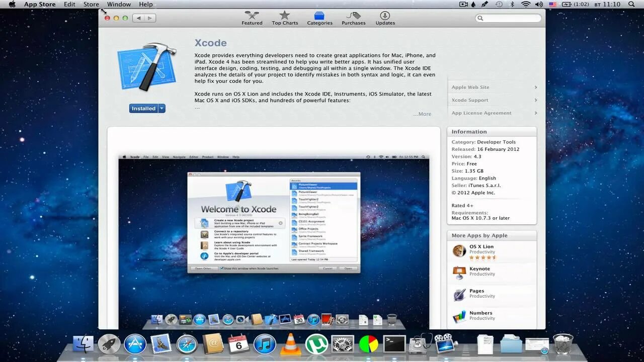This screenshot has height=362, width=644.
Task: Click the "Category: Developer Tools" row
Action: tap(484, 142)
